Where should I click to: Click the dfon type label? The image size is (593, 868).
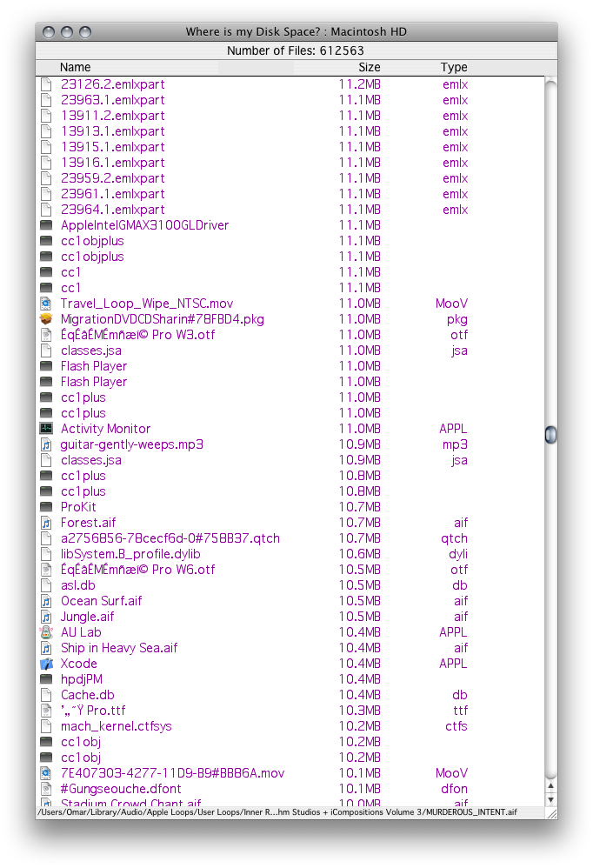coord(454,789)
